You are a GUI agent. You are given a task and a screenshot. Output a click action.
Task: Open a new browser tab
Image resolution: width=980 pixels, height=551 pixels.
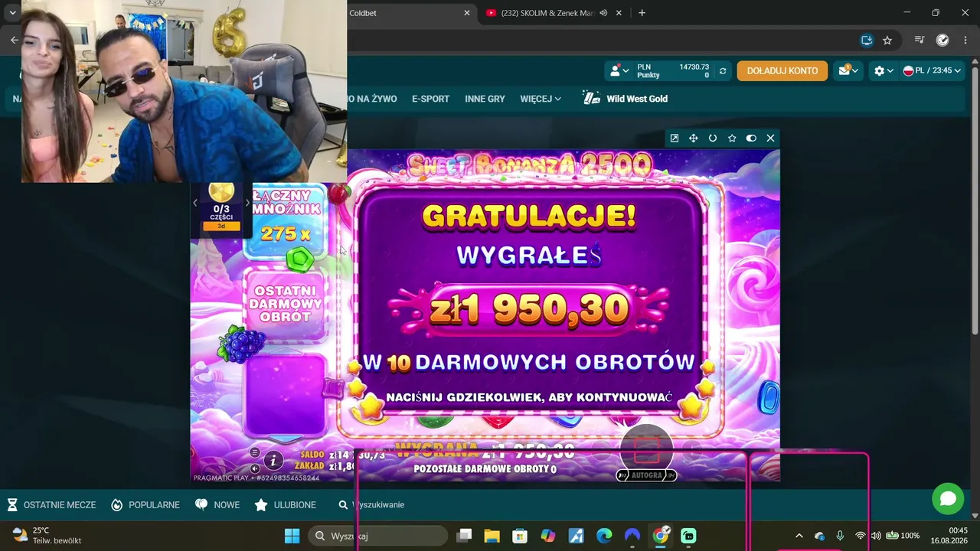pyautogui.click(x=642, y=13)
